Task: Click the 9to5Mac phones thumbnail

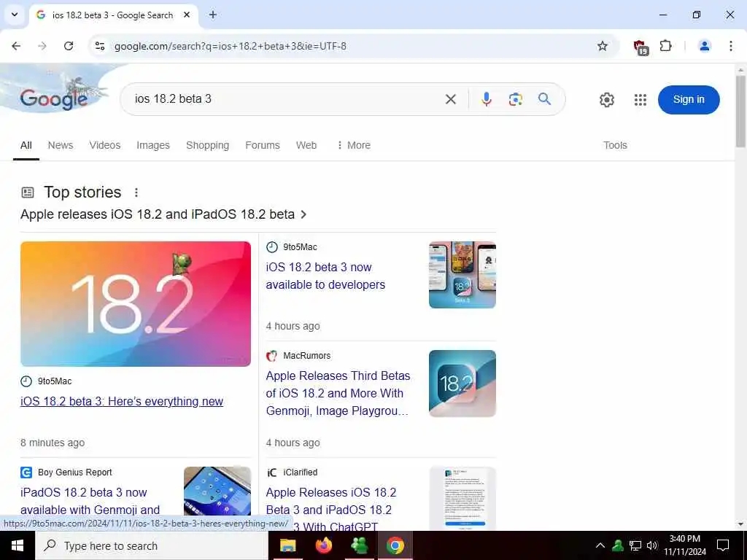Action: 462,275
